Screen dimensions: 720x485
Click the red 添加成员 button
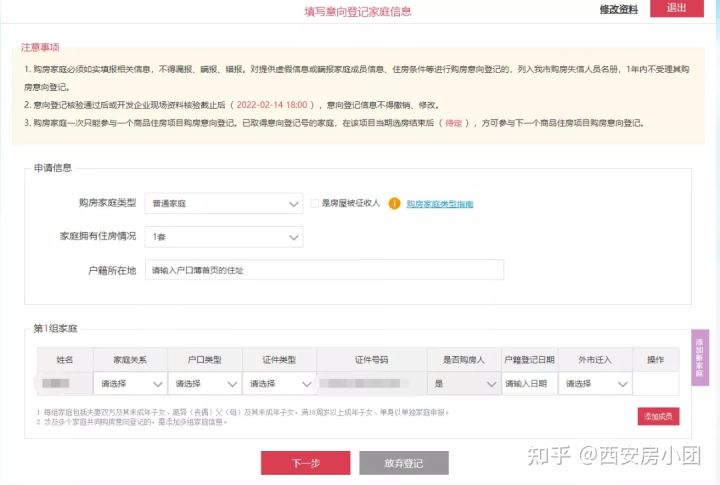658,417
